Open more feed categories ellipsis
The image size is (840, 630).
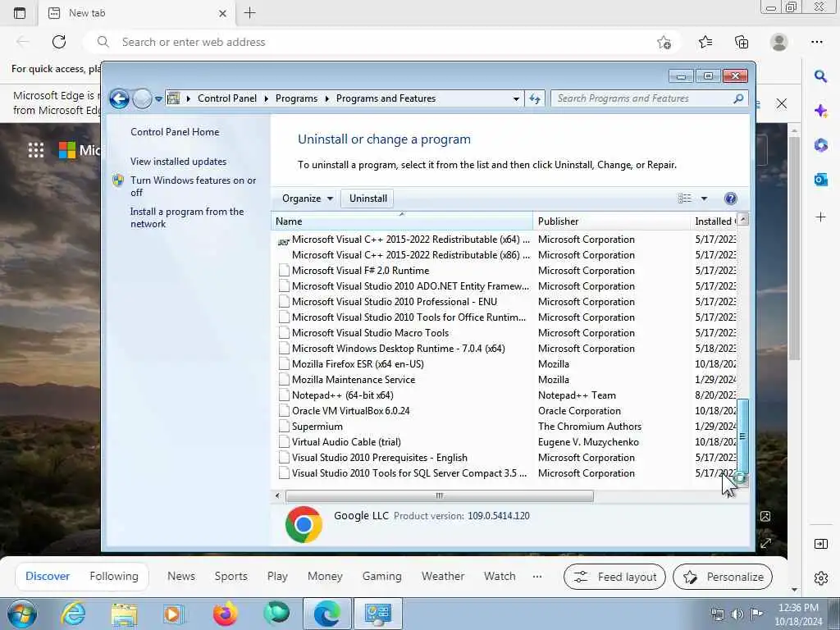(537, 577)
